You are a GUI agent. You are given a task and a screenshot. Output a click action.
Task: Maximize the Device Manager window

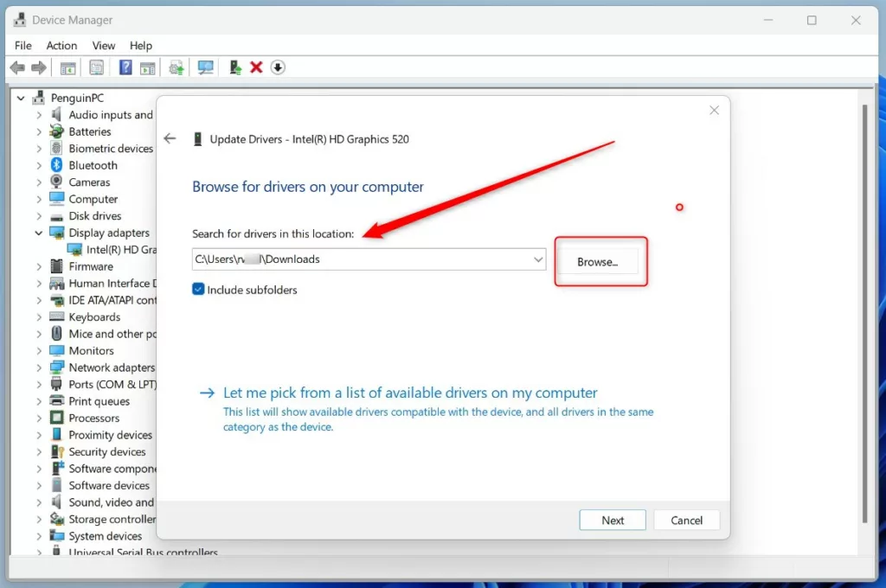(x=812, y=21)
